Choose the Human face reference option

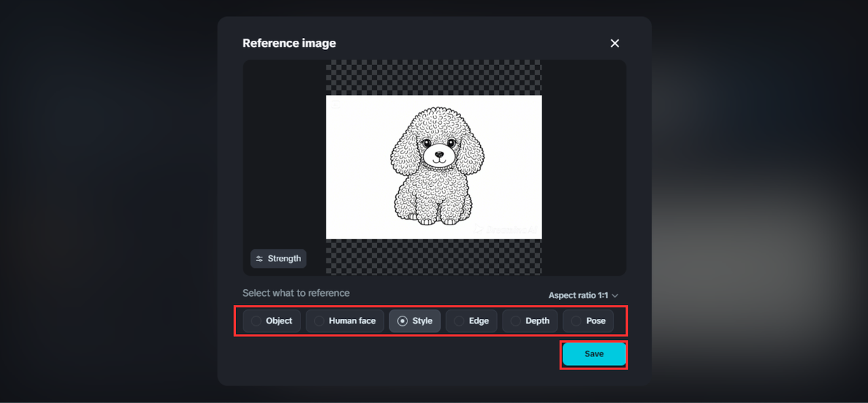[x=345, y=321]
